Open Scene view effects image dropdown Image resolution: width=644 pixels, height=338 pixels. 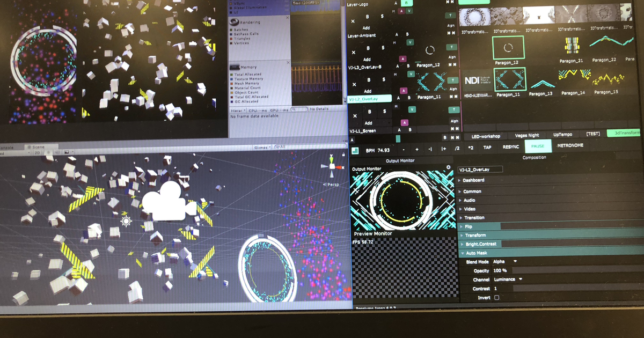click(69, 152)
